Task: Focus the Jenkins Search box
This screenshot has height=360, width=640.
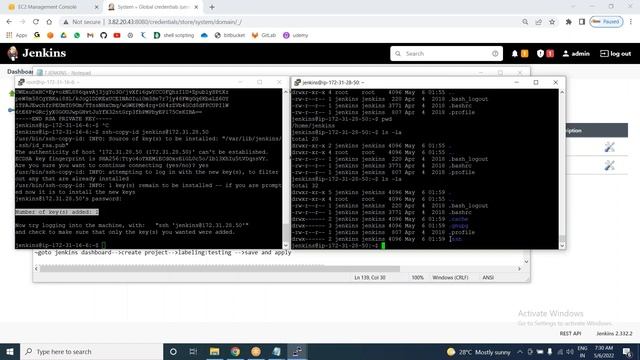Action: [446, 53]
